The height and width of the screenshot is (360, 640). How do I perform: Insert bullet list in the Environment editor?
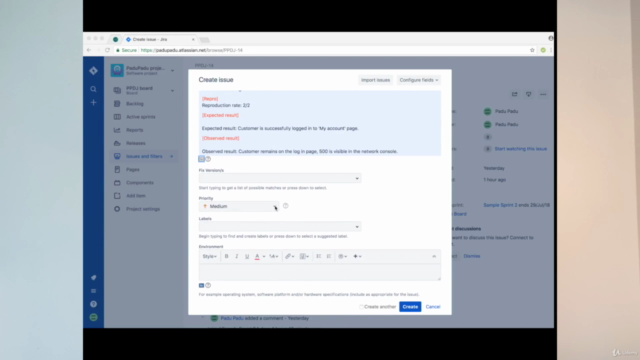click(x=319, y=256)
